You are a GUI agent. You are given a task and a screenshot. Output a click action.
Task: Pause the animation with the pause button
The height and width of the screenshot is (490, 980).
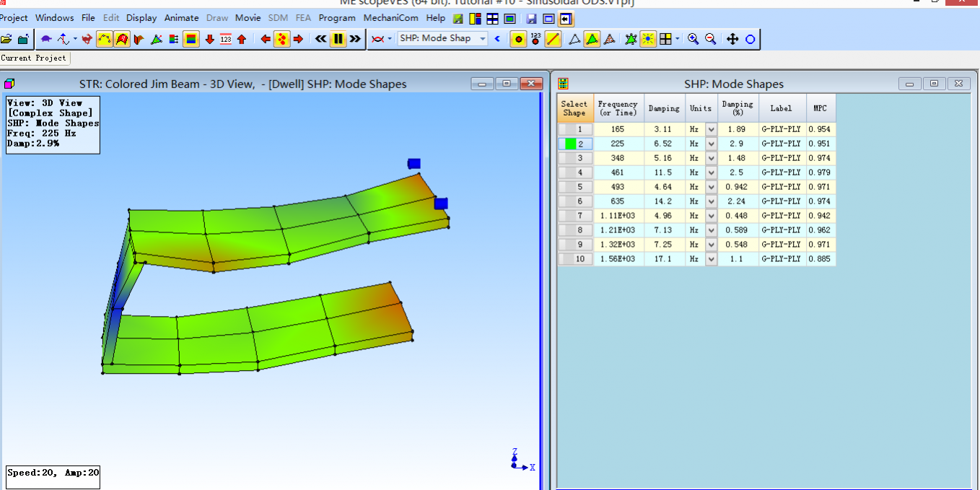click(x=338, y=39)
